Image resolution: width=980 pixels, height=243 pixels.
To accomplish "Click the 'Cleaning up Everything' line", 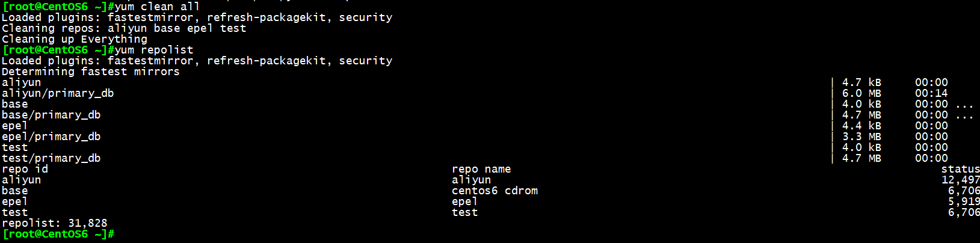I will point(75,39).
